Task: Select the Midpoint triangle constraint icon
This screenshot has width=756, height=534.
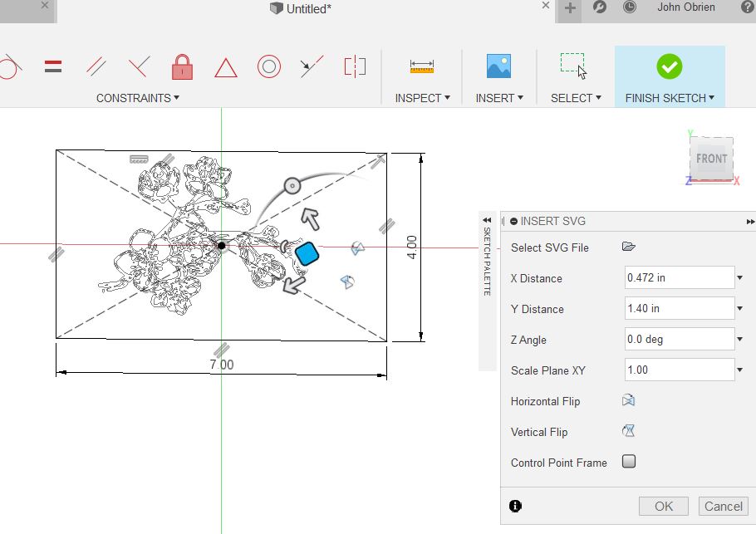Action: [226, 67]
